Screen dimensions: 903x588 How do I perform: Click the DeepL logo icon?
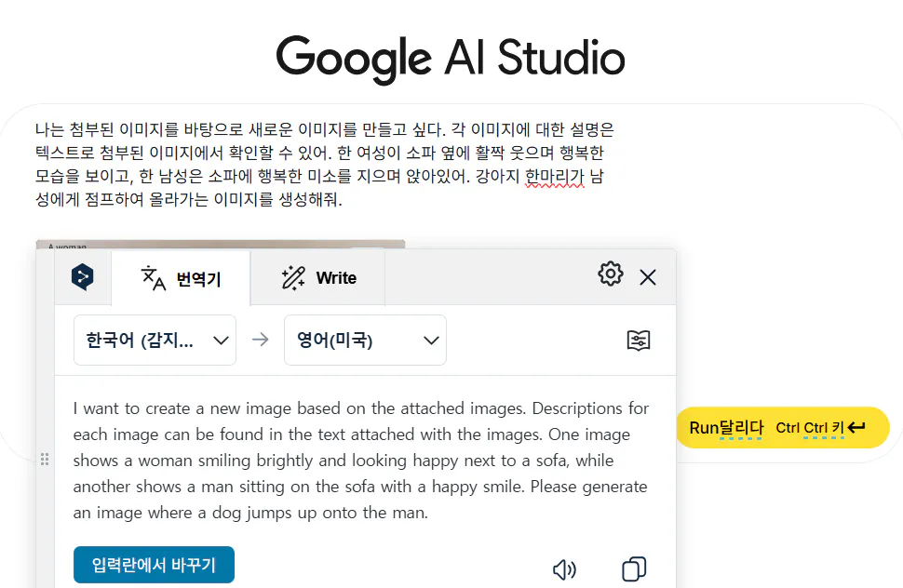pyautogui.click(x=82, y=276)
